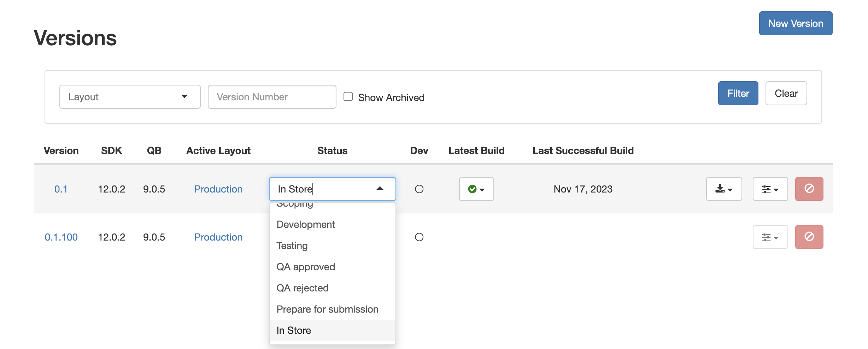The width and height of the screenshot is (868, 349).
Task: Choose In Store status option
Action: pyautogui.click(x=332, y=330)
